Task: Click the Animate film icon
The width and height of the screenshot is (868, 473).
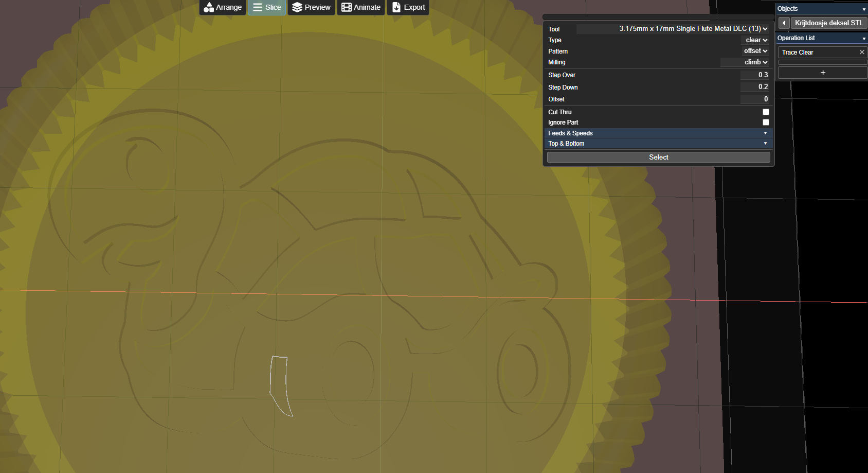Action: (347, 7)
